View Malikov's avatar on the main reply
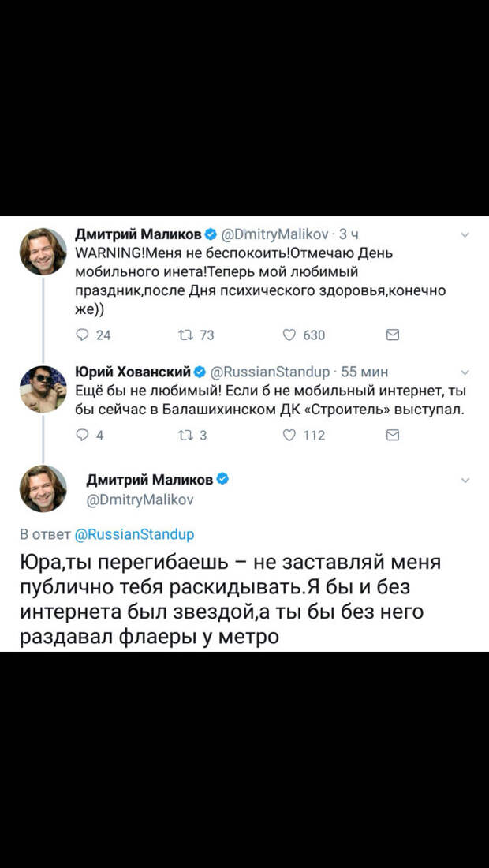489x868 pixels. (x=43, y=488)
